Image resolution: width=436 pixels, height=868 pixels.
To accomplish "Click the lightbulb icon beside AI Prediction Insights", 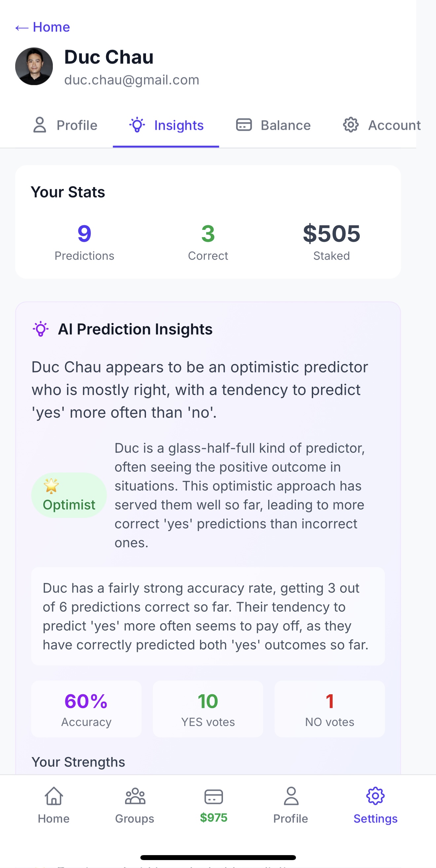I will (x=41, y=329).
